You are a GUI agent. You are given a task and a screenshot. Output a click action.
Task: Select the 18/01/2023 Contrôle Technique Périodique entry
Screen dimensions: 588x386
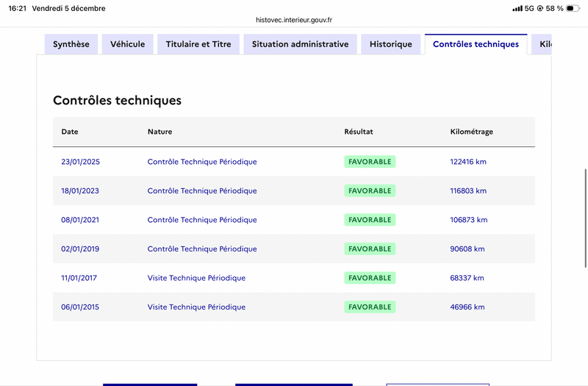(202, 191)
